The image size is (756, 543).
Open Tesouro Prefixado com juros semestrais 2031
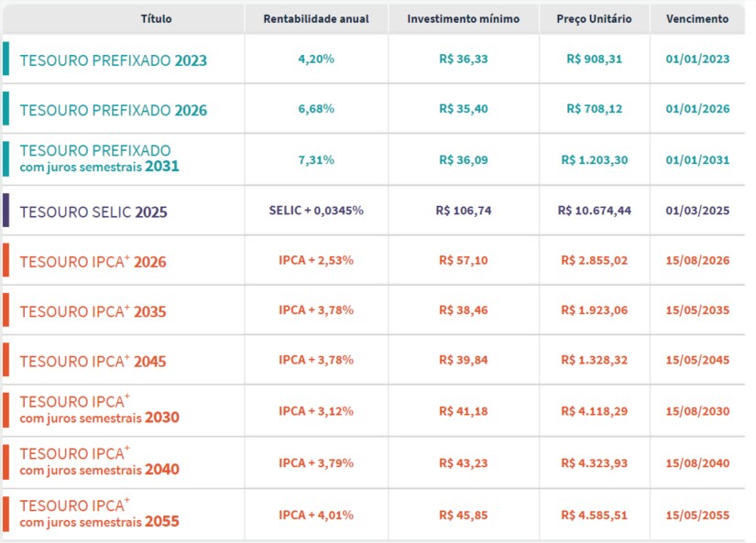[99, 158]
